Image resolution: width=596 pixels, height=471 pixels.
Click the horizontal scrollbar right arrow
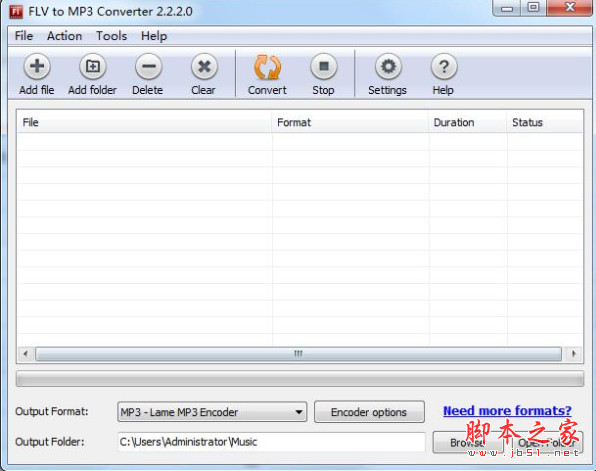[x=574, y=354]
